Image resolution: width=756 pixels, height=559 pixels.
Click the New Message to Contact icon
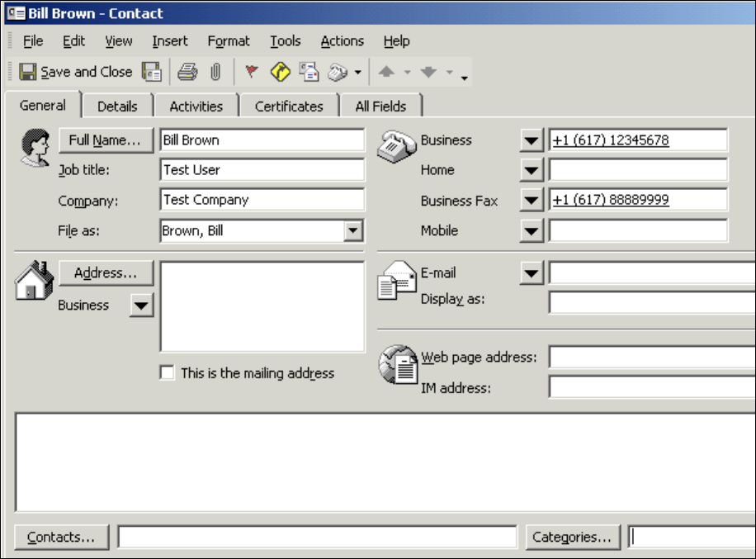(x=309, y=72)
